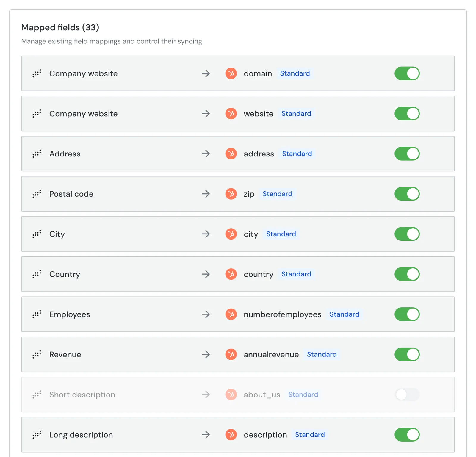
Task: Switch off the Postal code zip mapping
Action: coord(407,194)
